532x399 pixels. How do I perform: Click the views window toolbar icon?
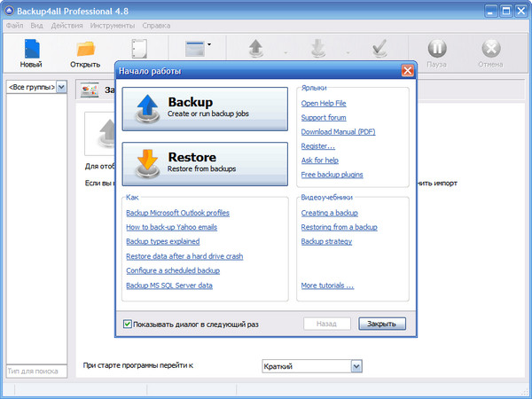pos(195,49)
